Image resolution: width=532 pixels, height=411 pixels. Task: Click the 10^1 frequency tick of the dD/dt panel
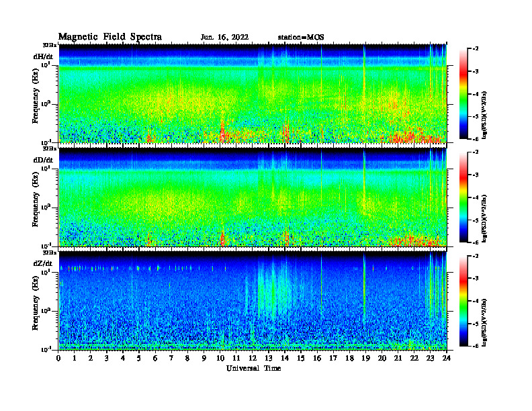pos(46,169)
